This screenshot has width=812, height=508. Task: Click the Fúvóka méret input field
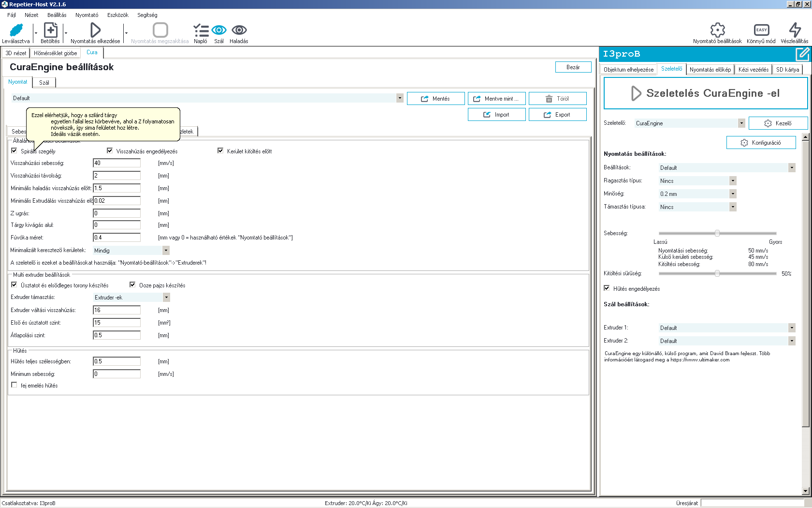click(117, 238)
